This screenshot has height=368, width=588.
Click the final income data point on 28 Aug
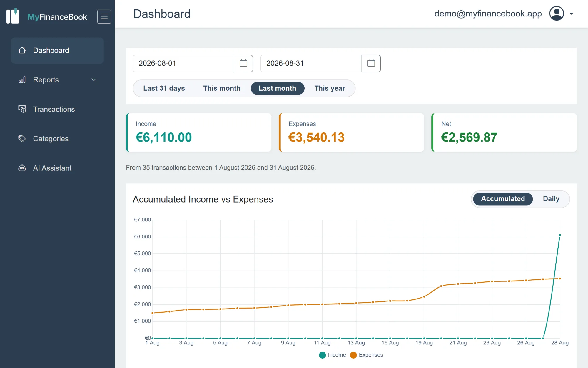tap(560, 235)
